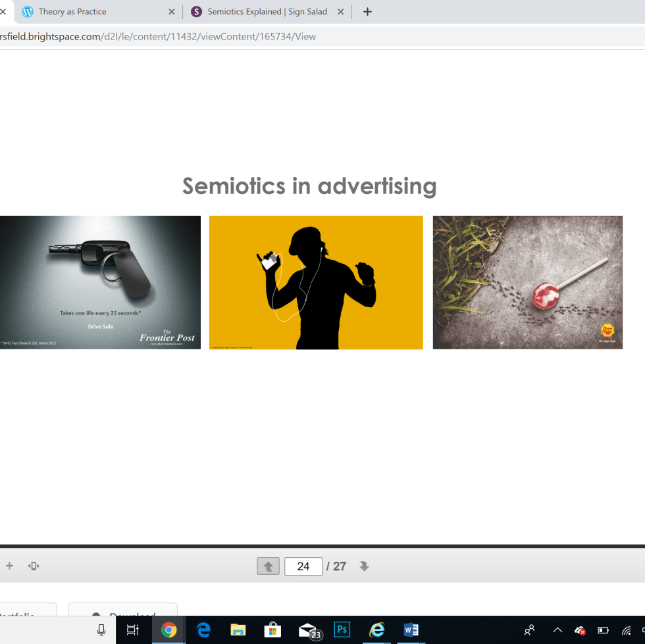The width and height of the screenshot is (645, 644).
Task: Open a new browser tab
Action: tap(367, 12)
